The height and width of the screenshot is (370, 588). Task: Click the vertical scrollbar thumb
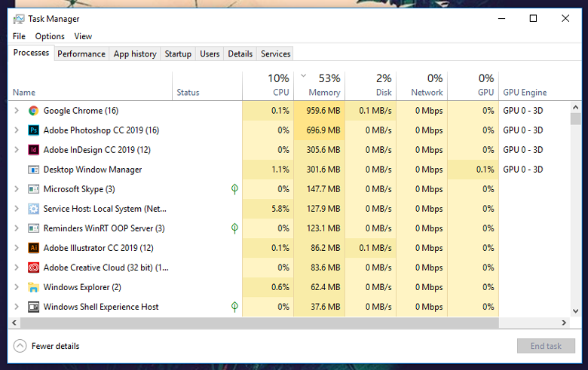(x=576, y=119)
